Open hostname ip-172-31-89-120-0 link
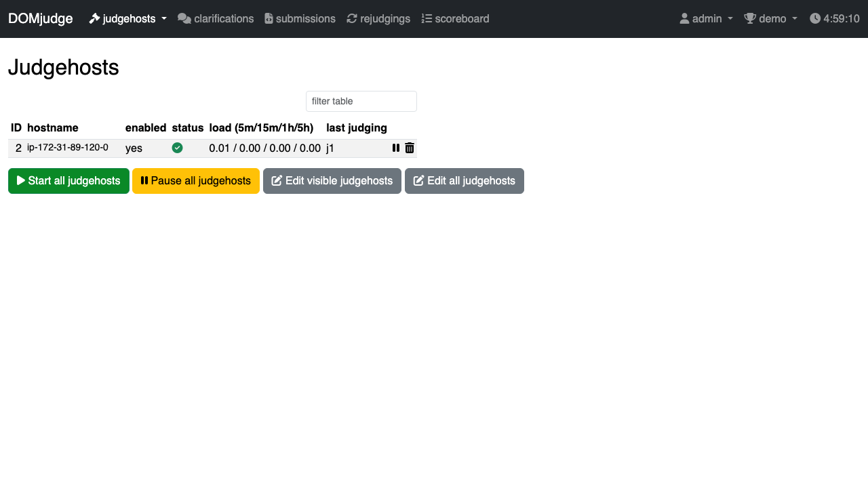Image resolution: width=868 pixels, height=488 pixels. coord(68,148)
